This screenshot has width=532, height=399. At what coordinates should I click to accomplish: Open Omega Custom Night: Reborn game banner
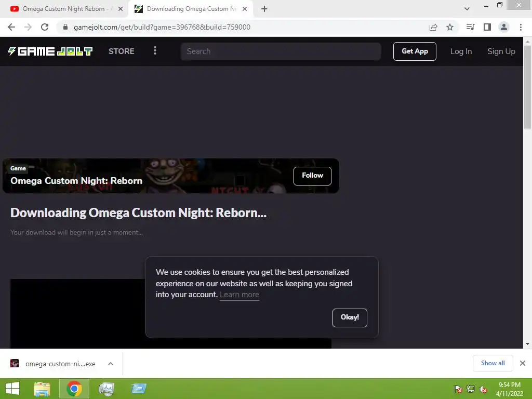tap(170, 176)
